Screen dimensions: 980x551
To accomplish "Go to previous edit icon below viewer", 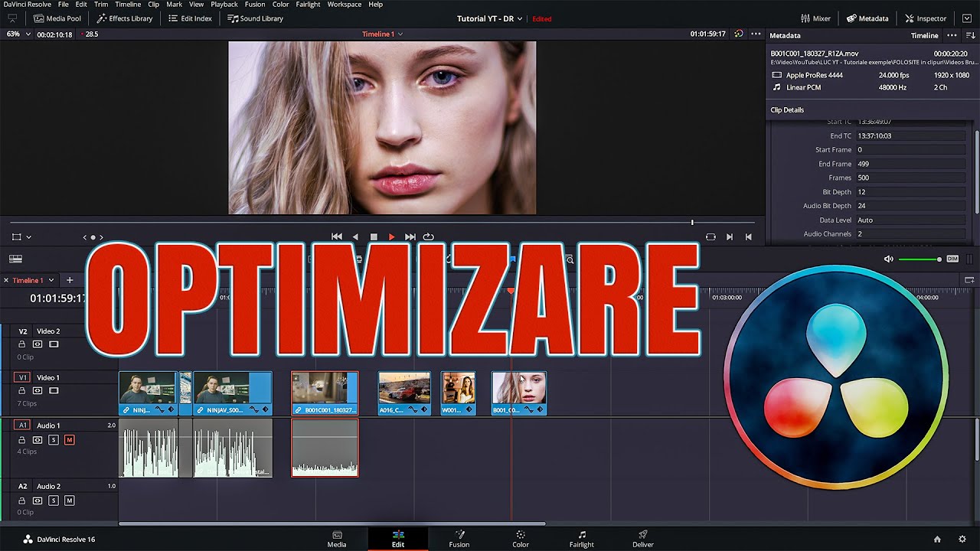I will click(x=748, y=237).
